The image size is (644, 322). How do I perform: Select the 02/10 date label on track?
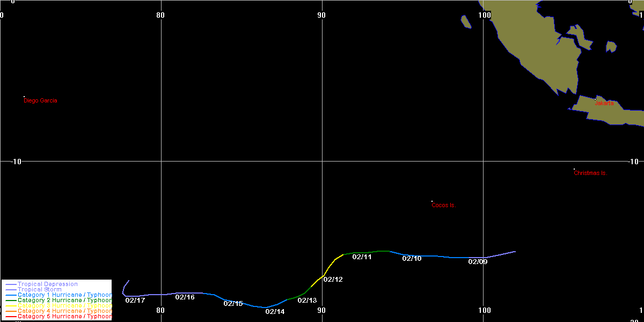(x=412, y=259)
